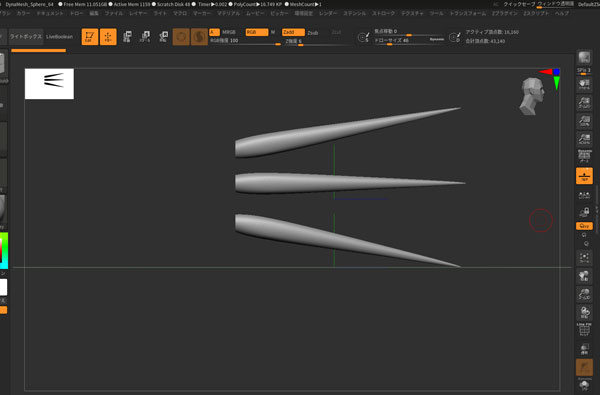This screenshot has height=395, width=600.
Task: Toggle the Gizmo 3D circular icon
Action: [x=181, y=37]
